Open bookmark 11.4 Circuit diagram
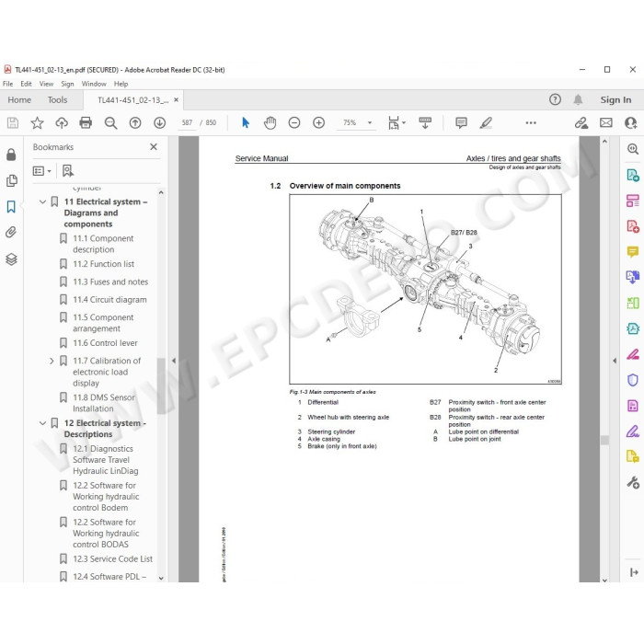The height and width of the screenshot is (644, 644). 109,300
